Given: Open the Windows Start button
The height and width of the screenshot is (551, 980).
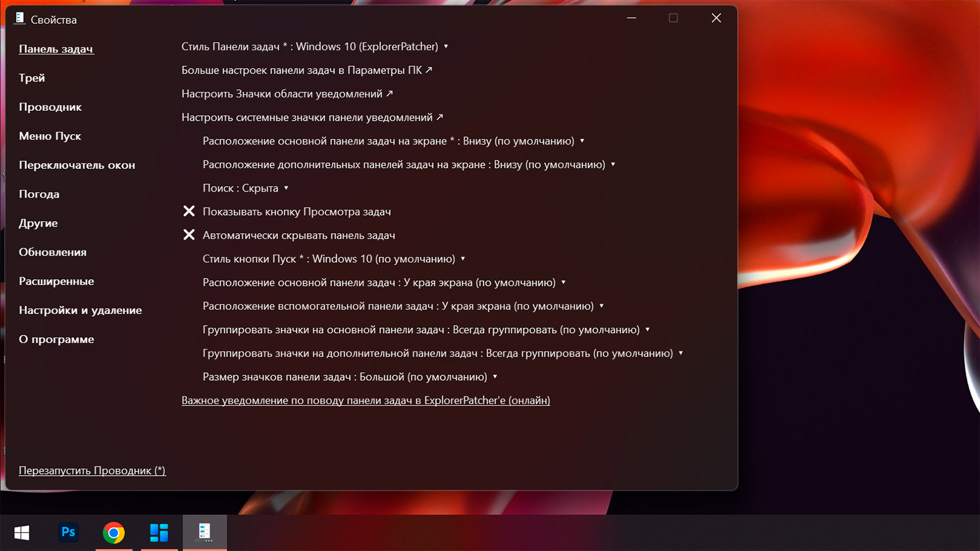Looking at the screenshot, I should point(22,533).
